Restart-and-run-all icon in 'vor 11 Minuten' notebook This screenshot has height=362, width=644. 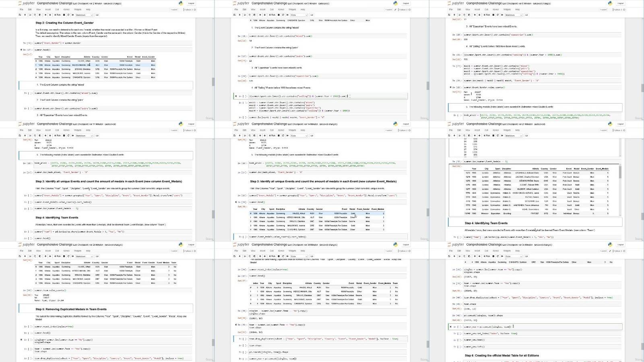(72, 136)
